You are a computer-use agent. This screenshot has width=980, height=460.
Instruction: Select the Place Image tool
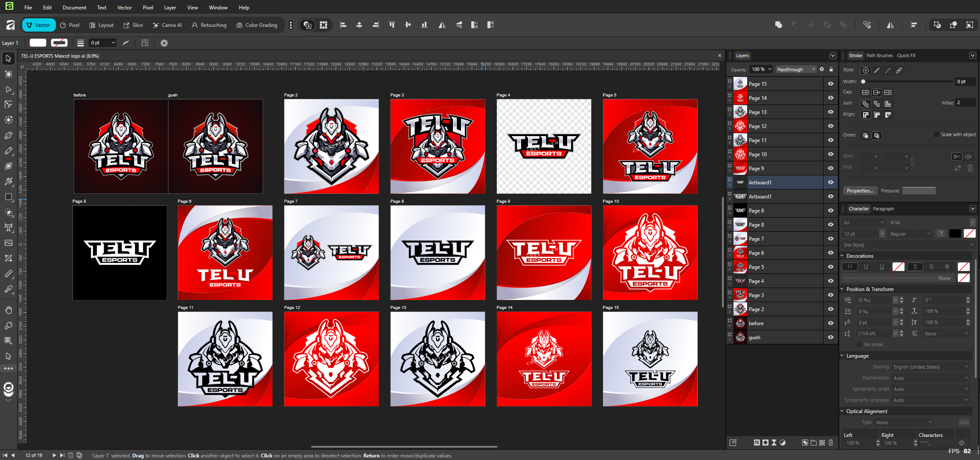[9, 243]
